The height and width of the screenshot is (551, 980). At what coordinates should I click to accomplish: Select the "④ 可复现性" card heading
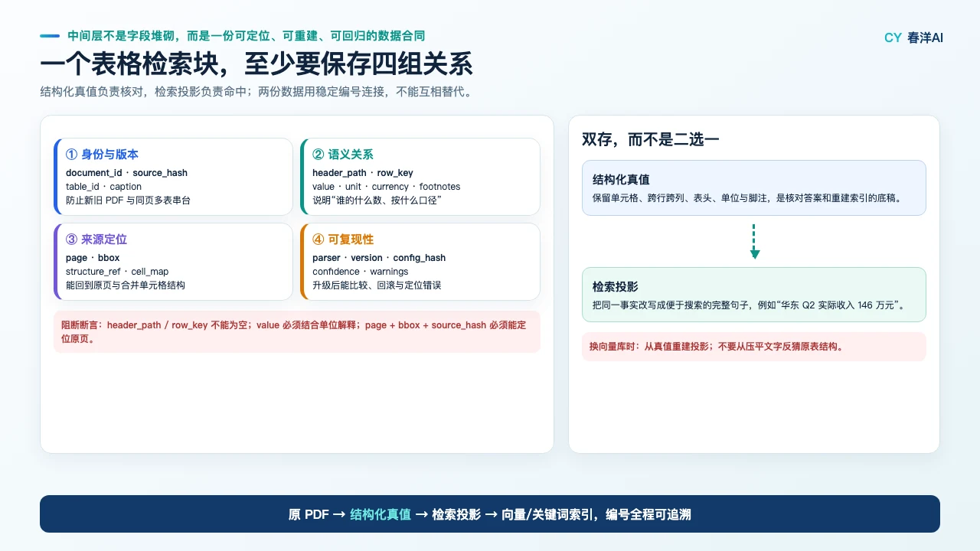point(343,240)
